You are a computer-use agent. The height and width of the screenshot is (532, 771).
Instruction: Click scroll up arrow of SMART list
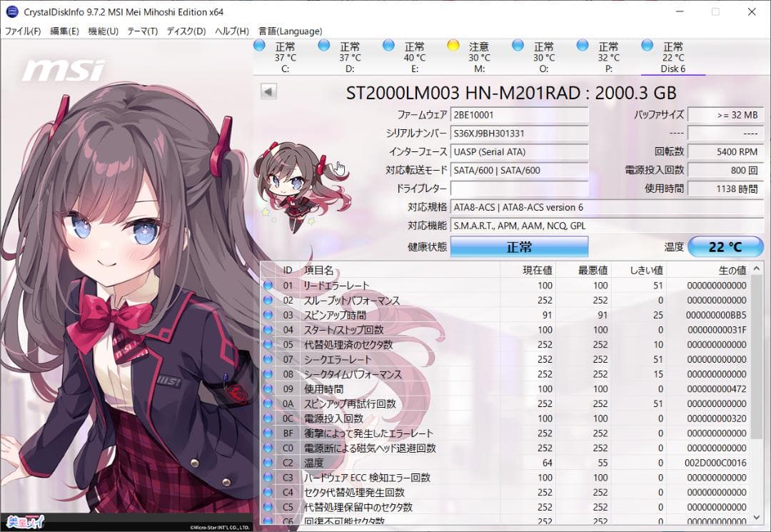click(757, 268)
